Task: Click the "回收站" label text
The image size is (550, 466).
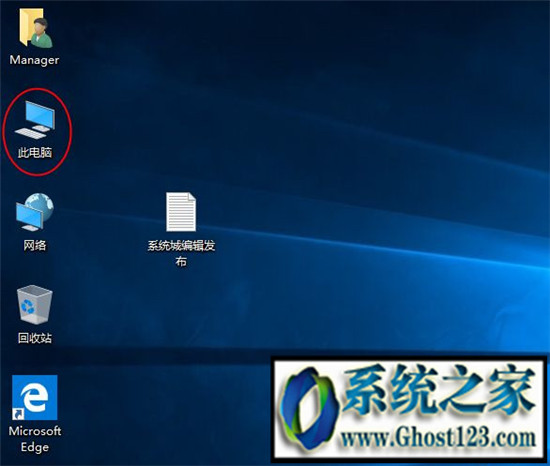Action: click(35, 338)
